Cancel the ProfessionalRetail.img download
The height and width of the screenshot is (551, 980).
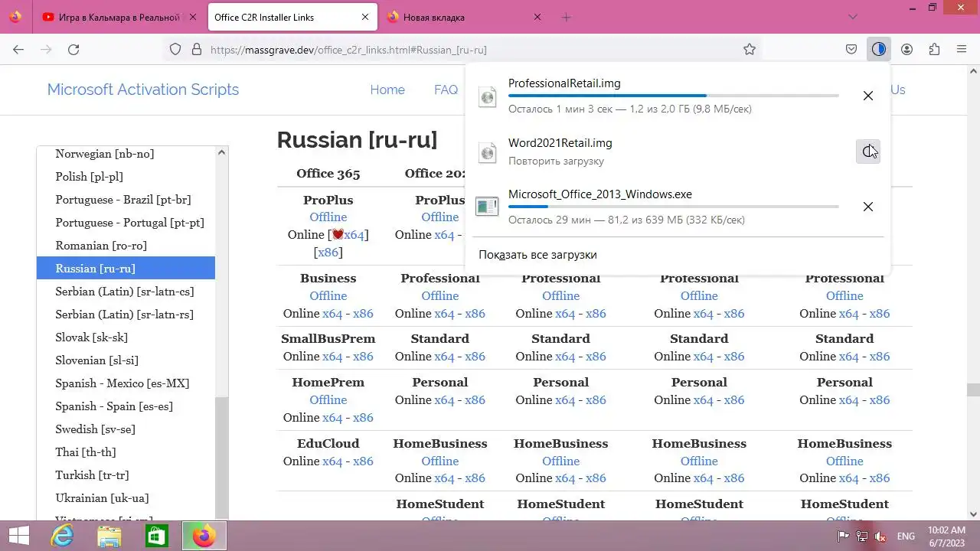(x=867, y=96)
